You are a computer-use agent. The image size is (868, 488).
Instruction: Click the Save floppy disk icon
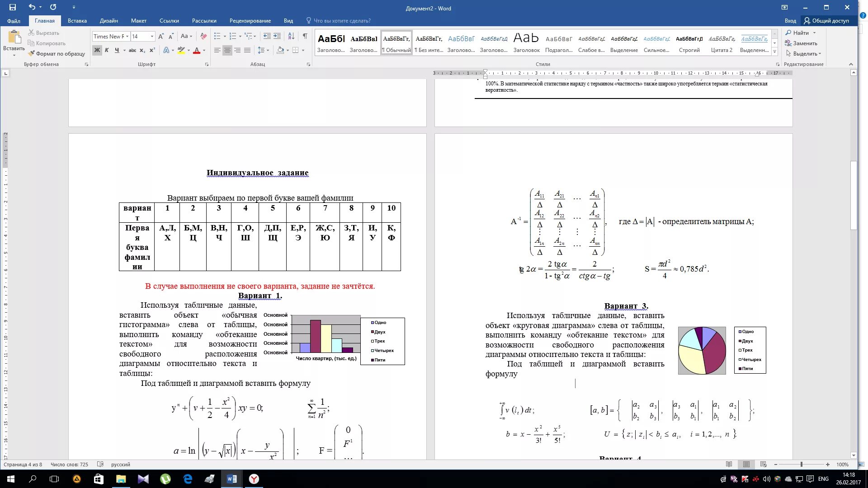(12, 7)
